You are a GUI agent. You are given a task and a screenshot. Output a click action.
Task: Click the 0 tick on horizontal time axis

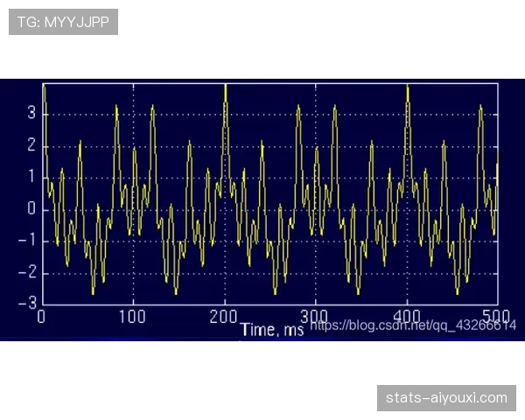[x=41, y=315]
